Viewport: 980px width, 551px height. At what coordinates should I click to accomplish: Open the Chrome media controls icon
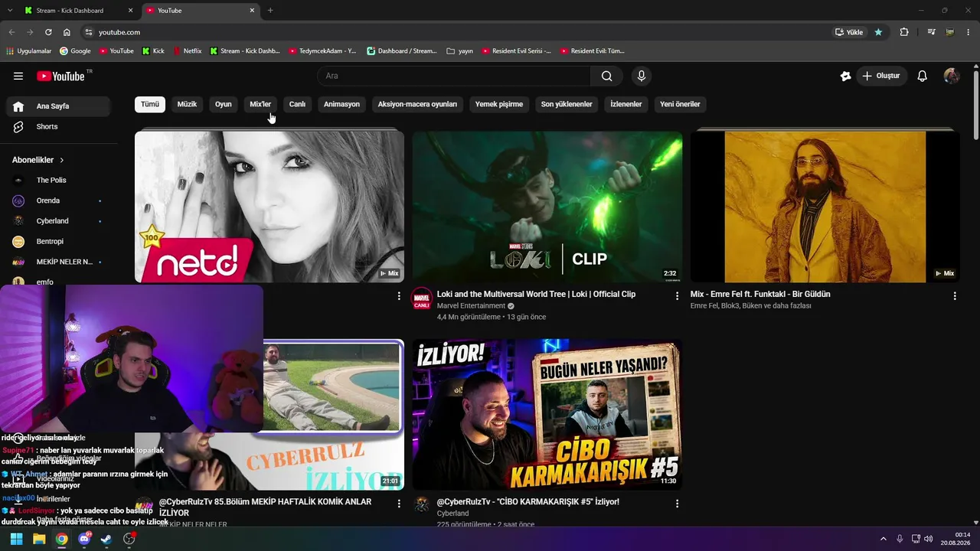click(x=931, y=32)
